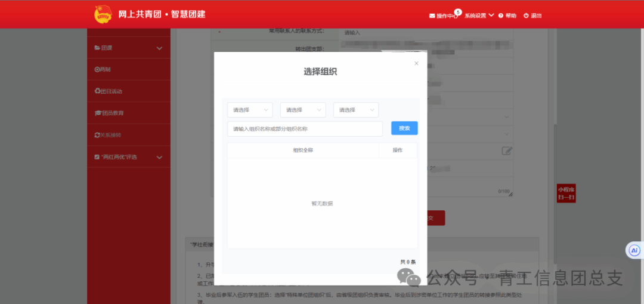644x304 pixels.
Task: Go to 团员教育 in the sidebar
Action: tap(109, 113)
